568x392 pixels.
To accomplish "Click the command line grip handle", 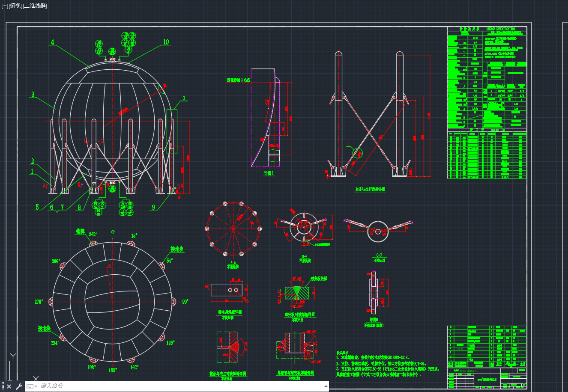I will [3, 386].
